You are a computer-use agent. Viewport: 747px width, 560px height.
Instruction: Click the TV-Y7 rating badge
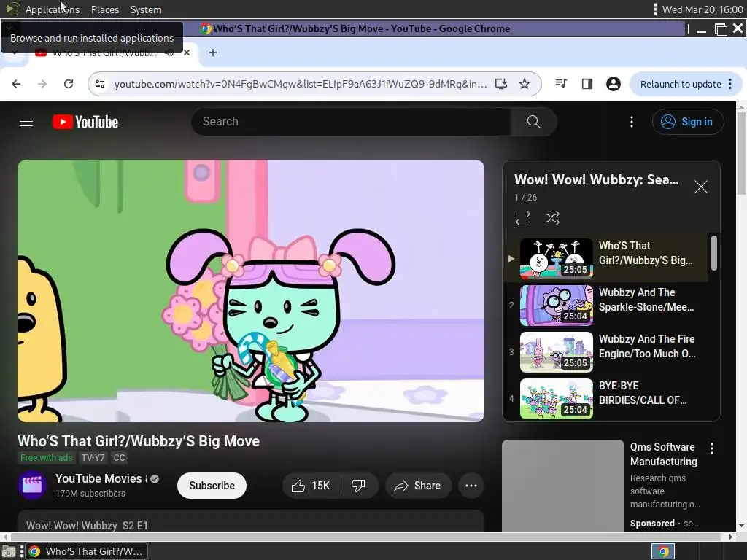click(x=93, y=458)
